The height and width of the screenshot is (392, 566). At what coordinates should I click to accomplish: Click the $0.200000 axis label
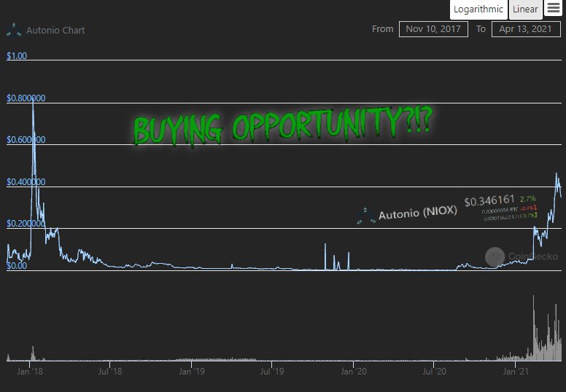click(x=26, y=224)
